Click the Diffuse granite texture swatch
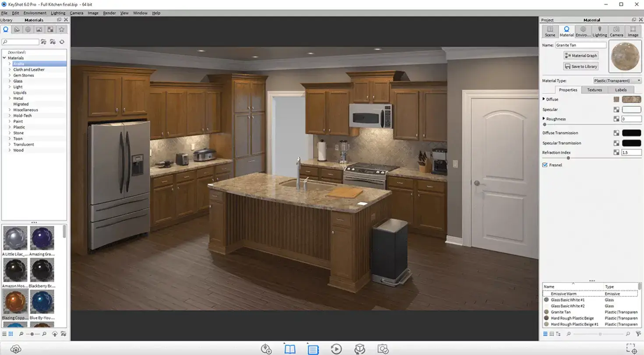Screen dimensions: 644x355 coord(631,99)
